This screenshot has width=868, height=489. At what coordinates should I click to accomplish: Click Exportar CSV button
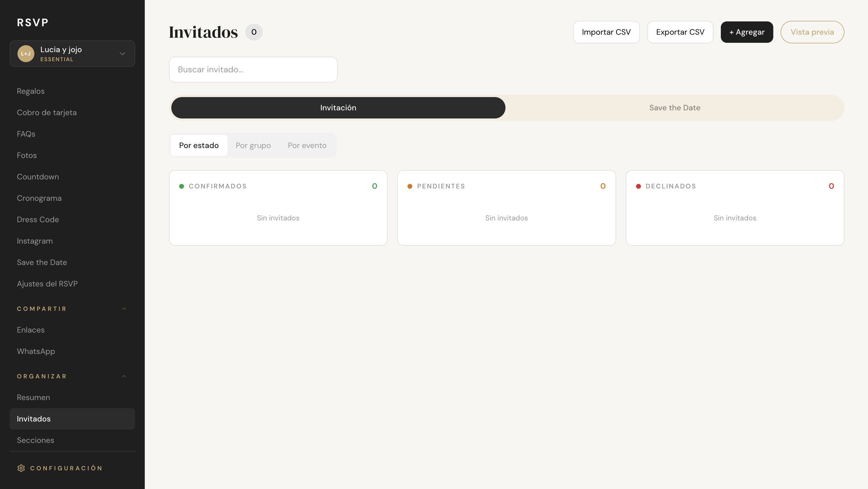coord(680,32)
